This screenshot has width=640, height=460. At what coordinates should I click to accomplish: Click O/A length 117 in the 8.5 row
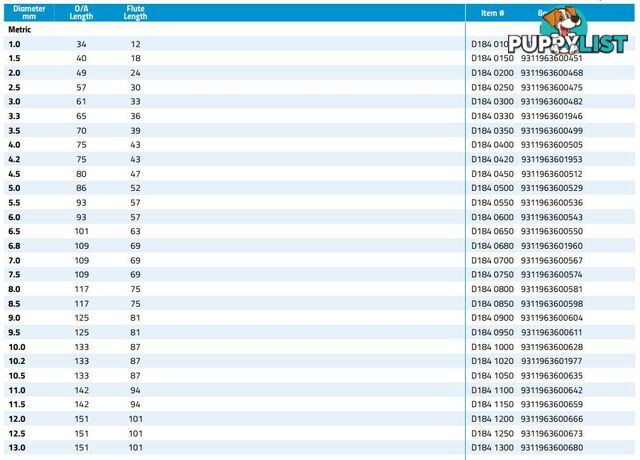tap(82, 304)
